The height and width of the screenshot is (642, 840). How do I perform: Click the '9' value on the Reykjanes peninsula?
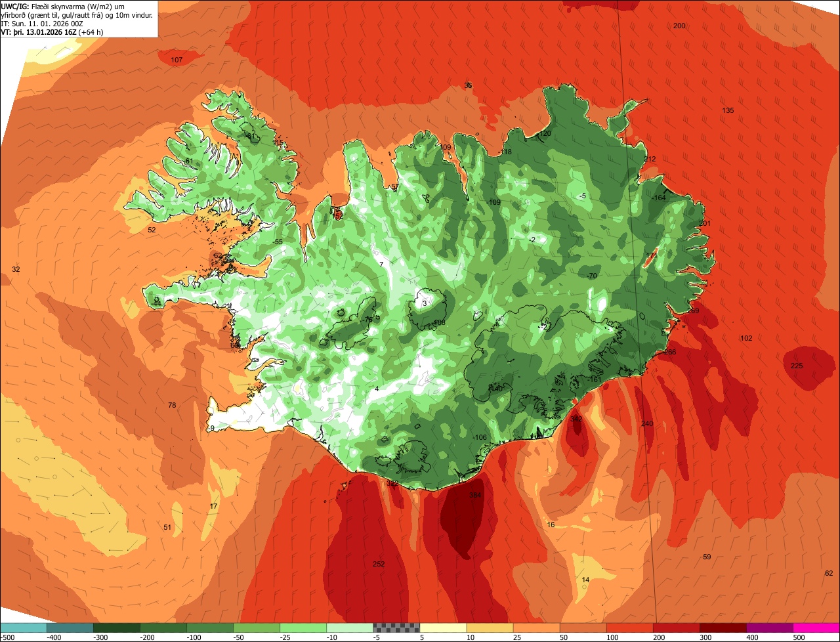212,429
